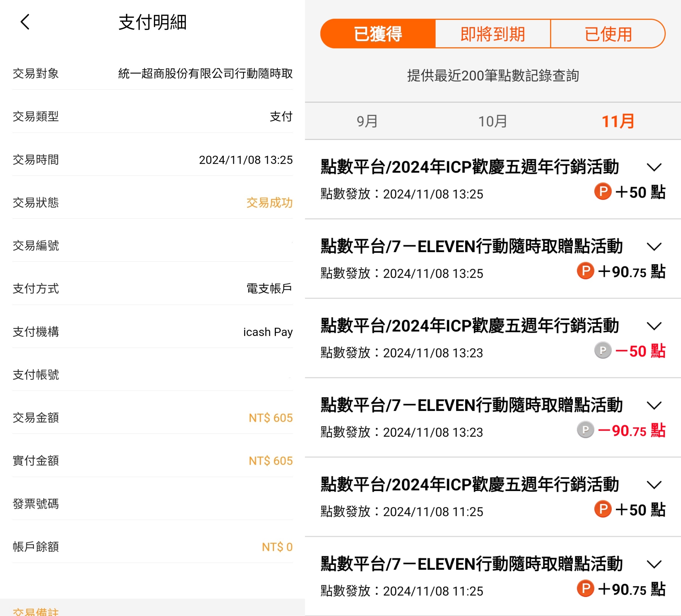The image size is (681, 616).
Task: Click 電支帳戶 payment method value
Action: (x=269, y=289)
